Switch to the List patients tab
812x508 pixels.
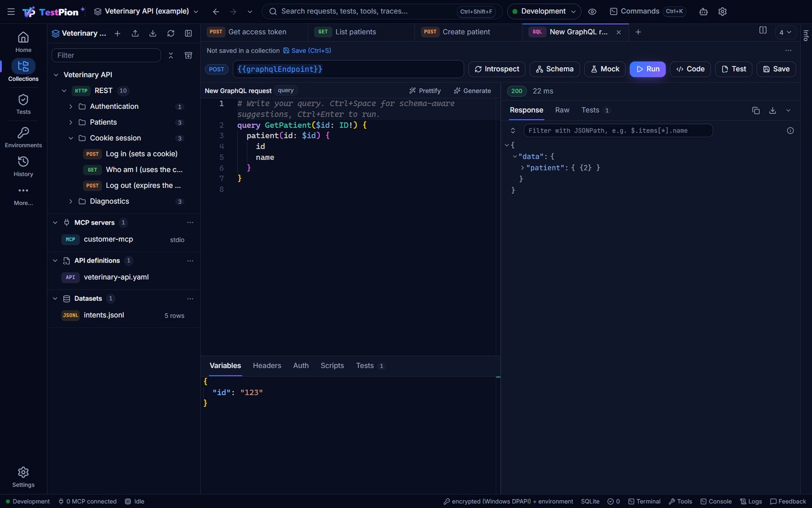click(361, 32)
